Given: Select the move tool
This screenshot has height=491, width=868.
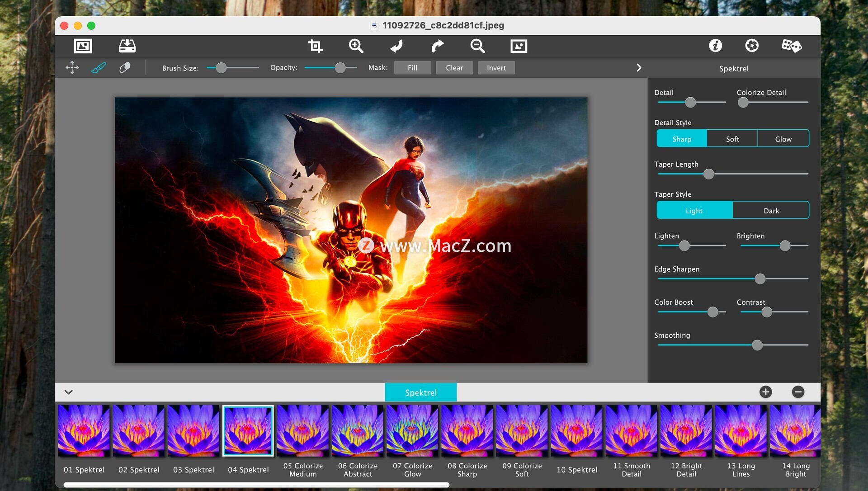Looking at the screenshot, I should coord(72,68).
